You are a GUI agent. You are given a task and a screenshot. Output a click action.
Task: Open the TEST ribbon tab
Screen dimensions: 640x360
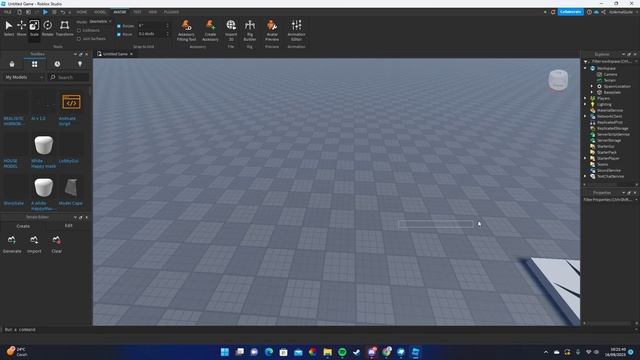[137, 12]
